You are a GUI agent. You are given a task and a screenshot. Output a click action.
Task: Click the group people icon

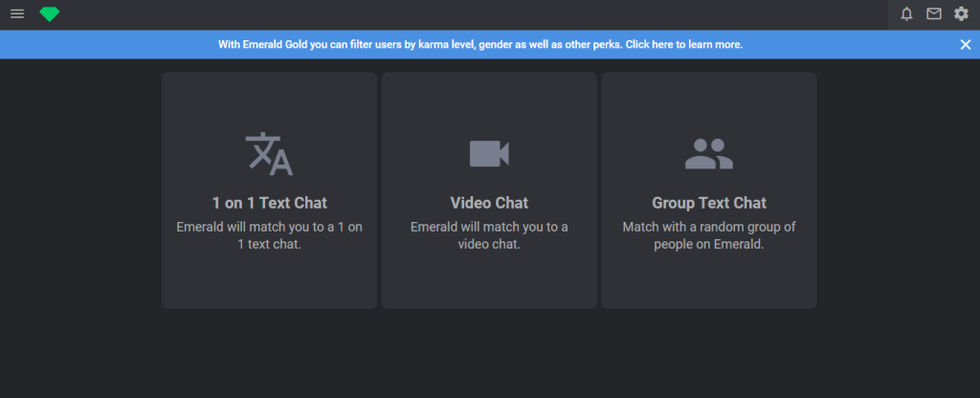(709, 154)
